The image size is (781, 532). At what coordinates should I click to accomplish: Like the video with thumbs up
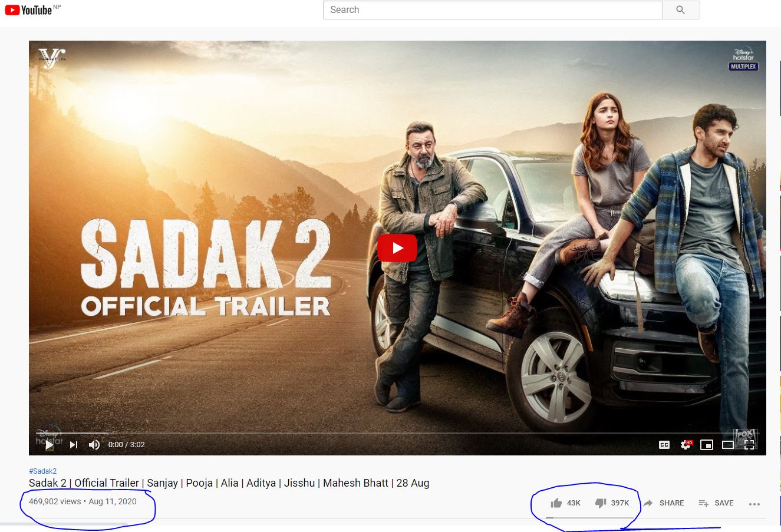pyautogui.click(x=556, y=503)
